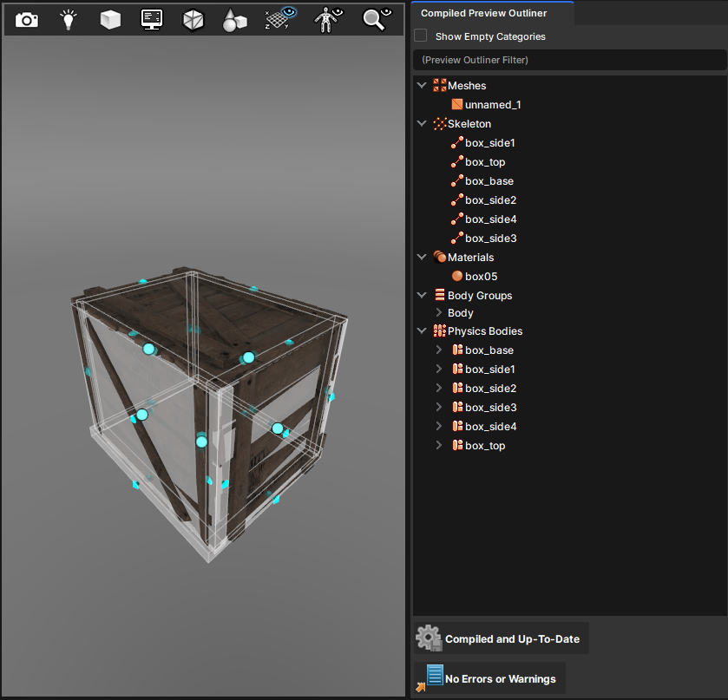Screen dimensions: 728x700
Task: Click the monitor display icon
Action: coord(152,19)
